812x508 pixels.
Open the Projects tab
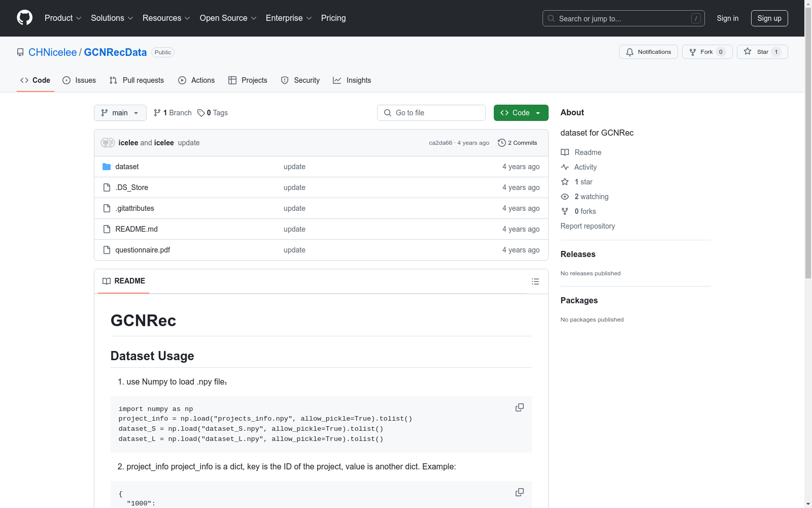coord(248,80)
